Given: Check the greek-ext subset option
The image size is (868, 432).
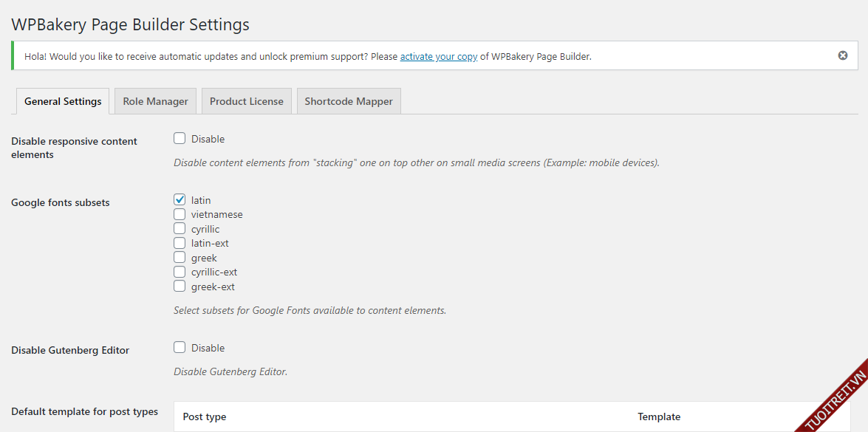Looking at the screenshot, I should pyautogui.click(x=180, y=286).
